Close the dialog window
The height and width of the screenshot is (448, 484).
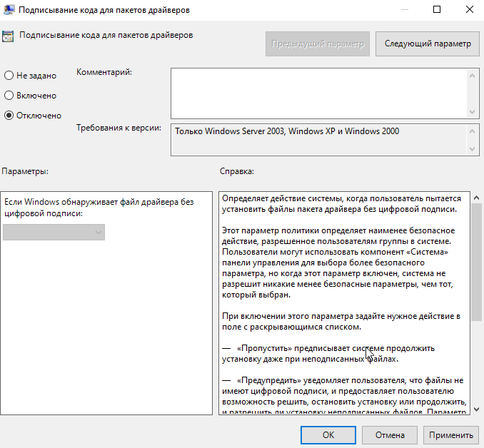(x=470, y=9)
